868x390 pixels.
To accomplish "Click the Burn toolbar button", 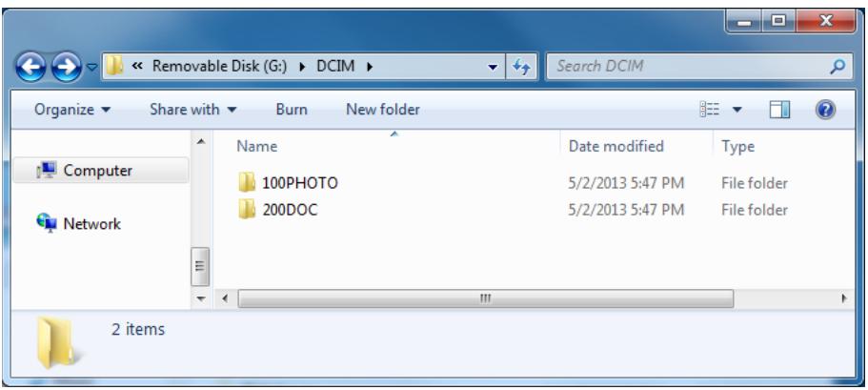I will [x=292, y=109].
